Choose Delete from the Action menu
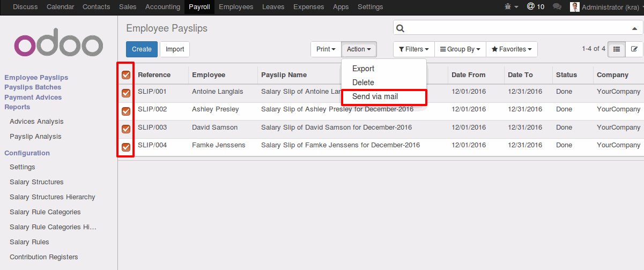 click(363, 82)
